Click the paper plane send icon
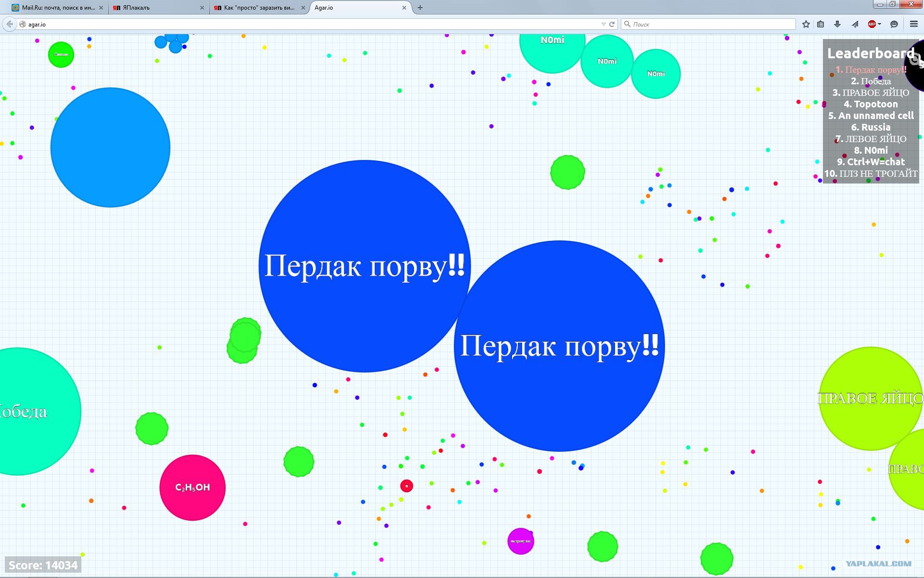This screenshot has height=578, width=924. click(x=855, y=24)
